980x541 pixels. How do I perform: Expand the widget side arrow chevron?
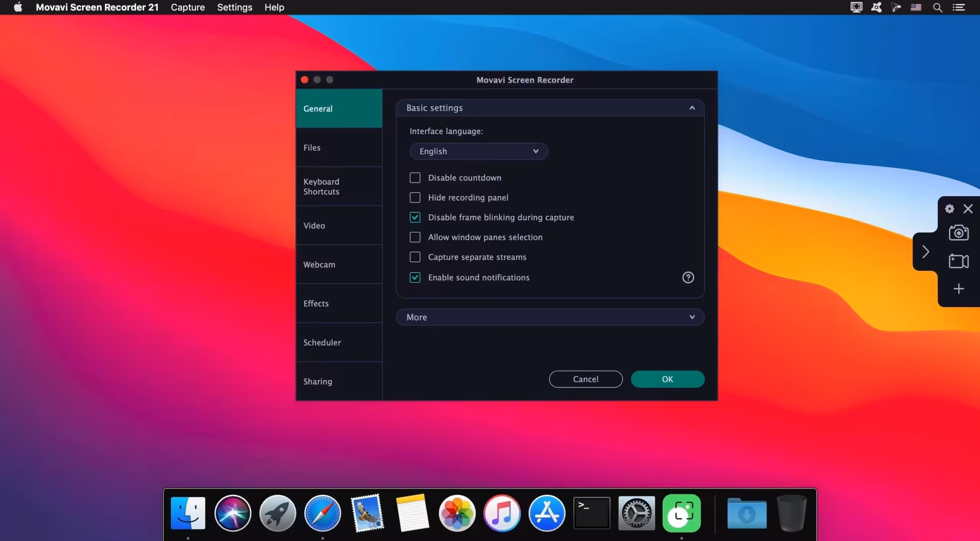pos(925,252)
